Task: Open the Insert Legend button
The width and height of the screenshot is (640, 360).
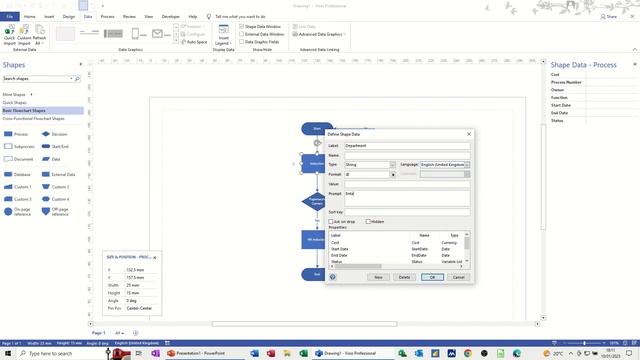Action: point(223,35)
